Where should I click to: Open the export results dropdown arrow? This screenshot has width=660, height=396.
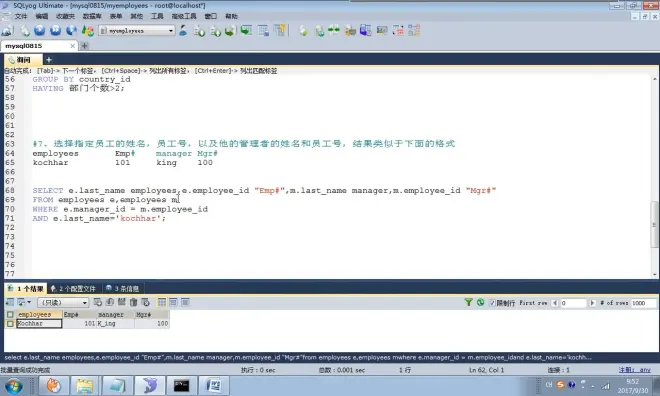coord(29,302)
